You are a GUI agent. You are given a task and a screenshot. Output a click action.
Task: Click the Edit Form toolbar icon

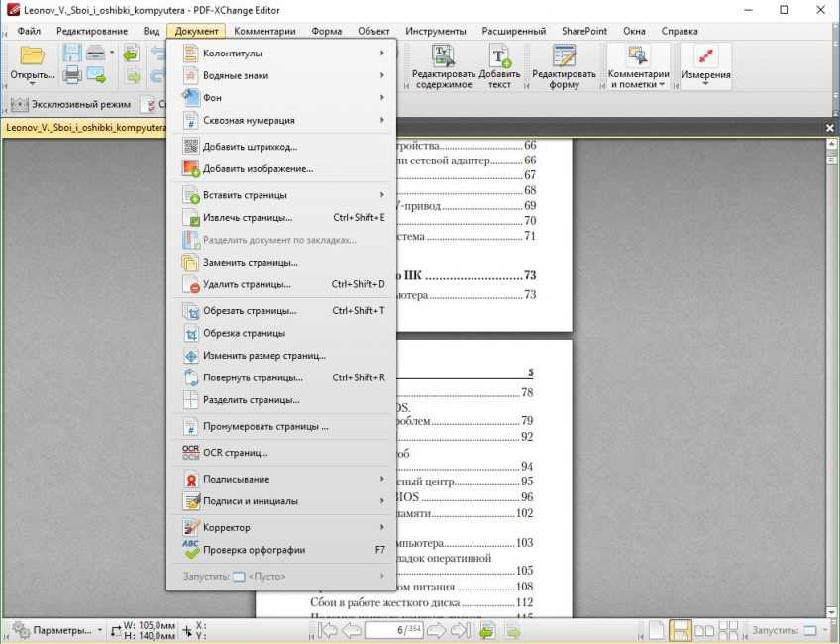coord(564,65)
